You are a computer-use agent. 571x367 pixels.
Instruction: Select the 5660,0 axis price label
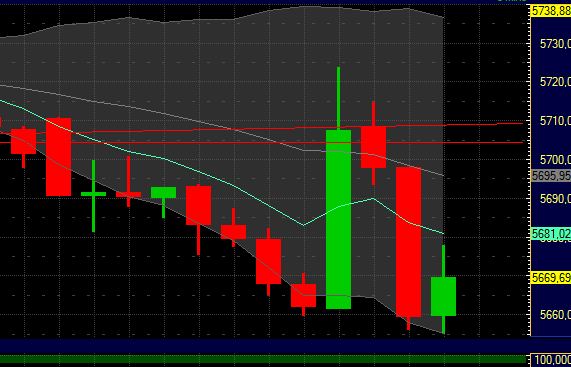(555, 315)
